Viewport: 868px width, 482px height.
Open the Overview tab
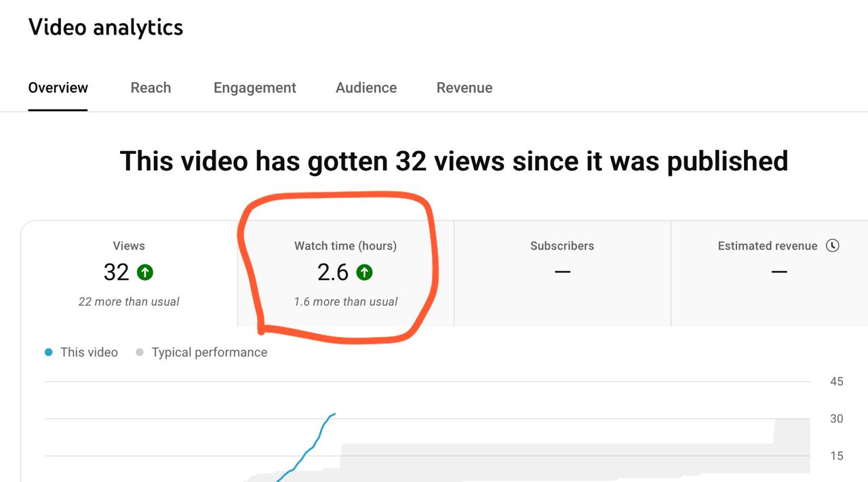click(x=58, y=87)
